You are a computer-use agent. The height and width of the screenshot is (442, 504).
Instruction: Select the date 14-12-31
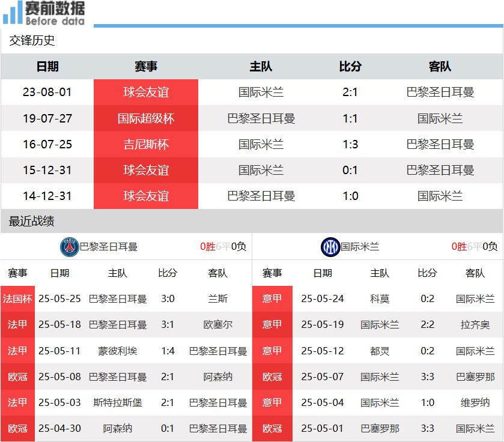tap(47, 196)
